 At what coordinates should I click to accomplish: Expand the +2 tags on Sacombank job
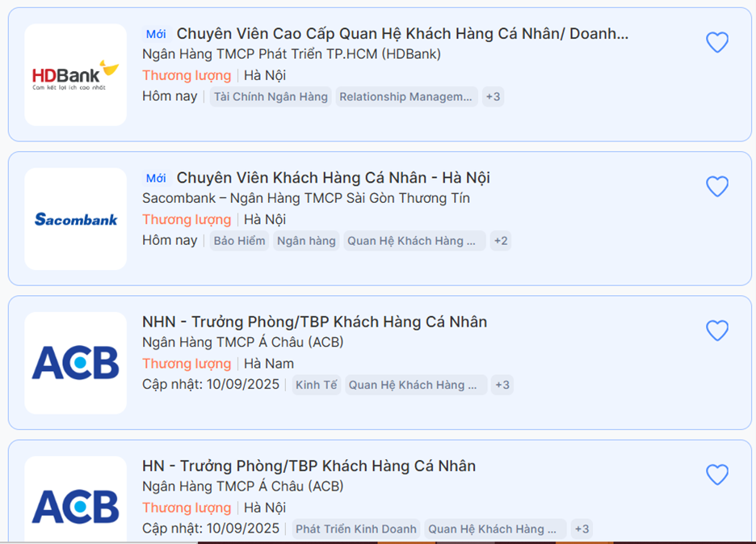(x=501, y=241)
